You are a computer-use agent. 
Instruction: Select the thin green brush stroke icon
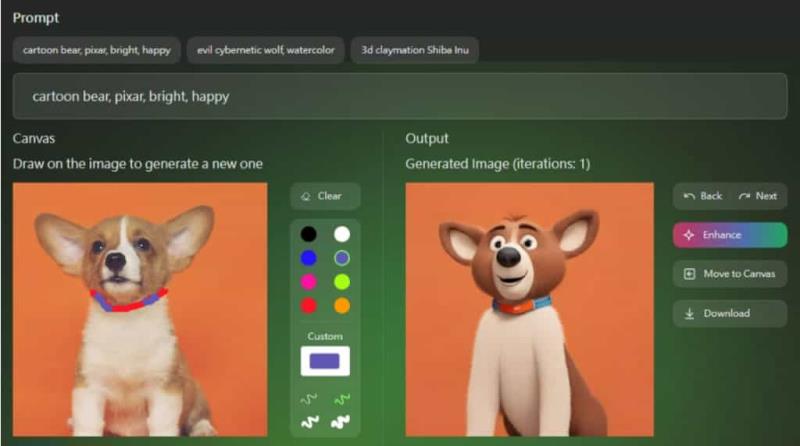(x=342, y=399)
